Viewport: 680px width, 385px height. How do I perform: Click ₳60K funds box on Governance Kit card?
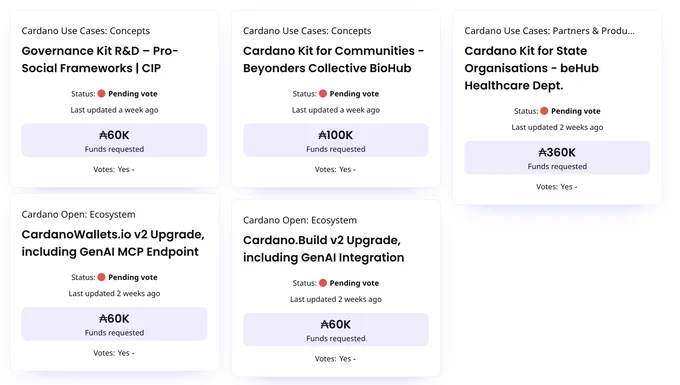pos(114,140)
